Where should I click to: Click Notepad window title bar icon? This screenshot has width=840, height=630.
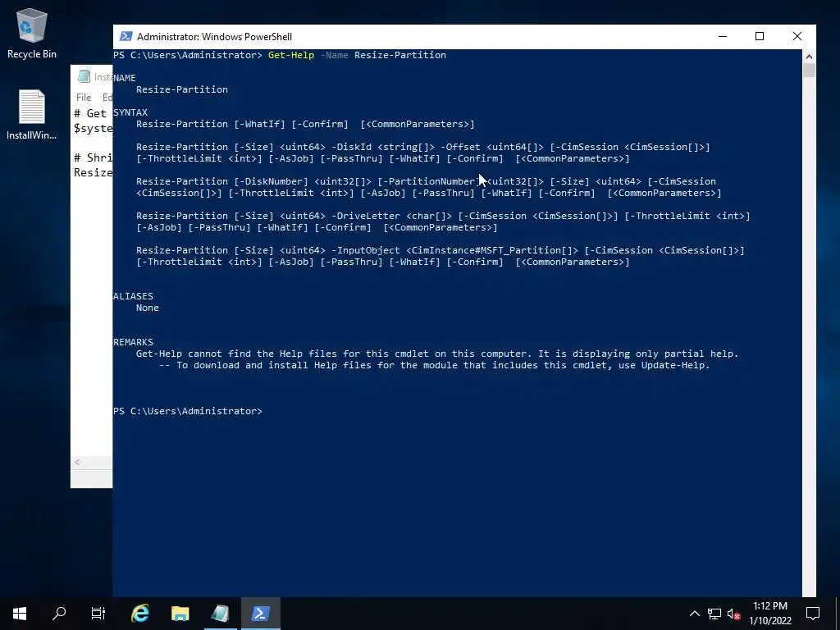coord(84,76)
